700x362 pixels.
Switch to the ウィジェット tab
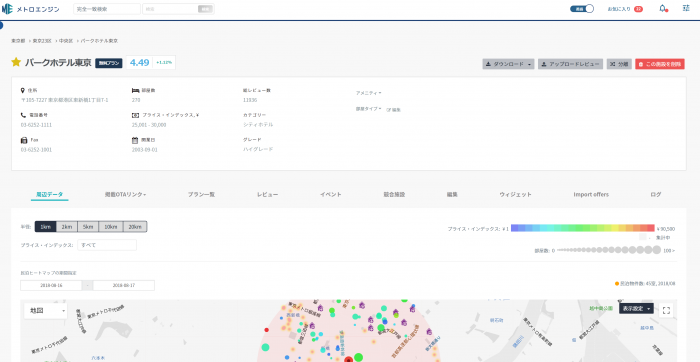click(x=516, y=195)
